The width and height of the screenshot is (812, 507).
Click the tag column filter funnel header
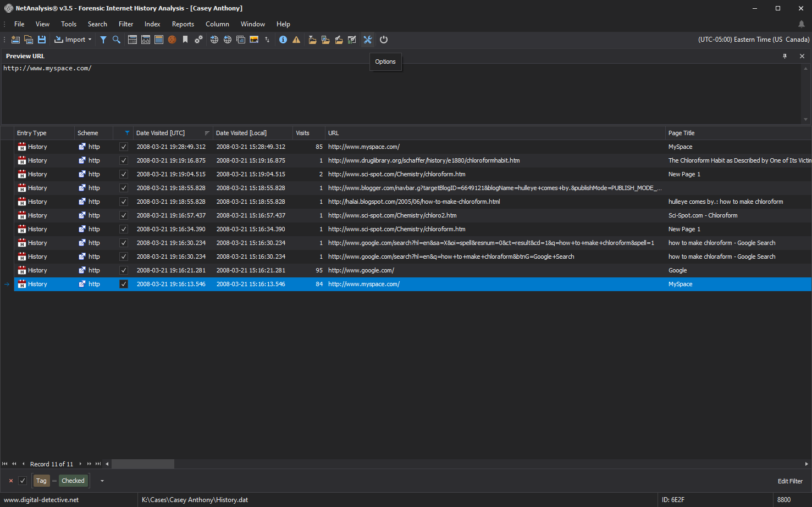127,133
